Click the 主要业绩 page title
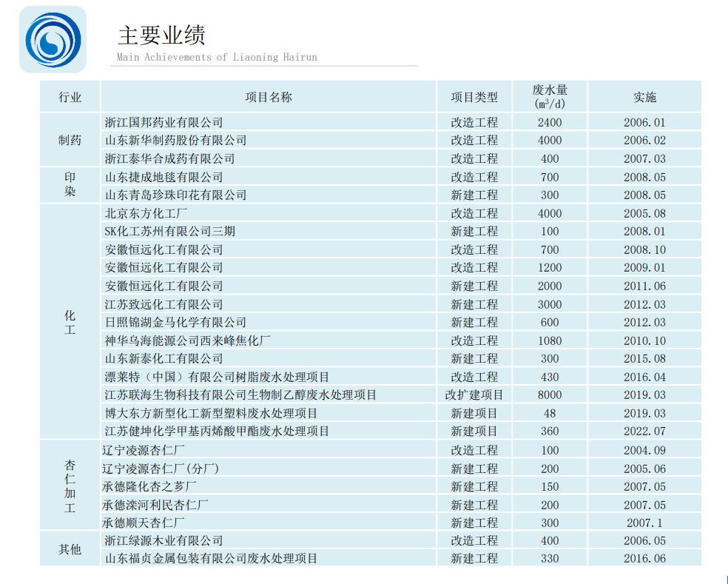The image size is (728, 584). 161,36
